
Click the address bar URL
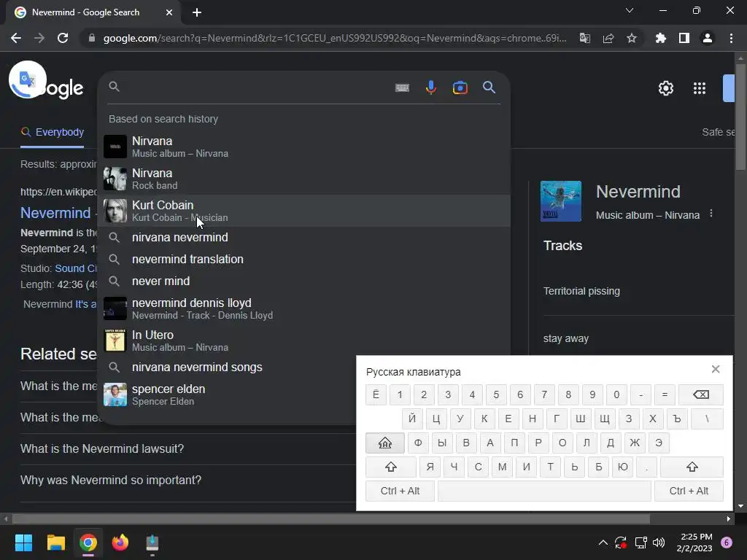[334, 38]
